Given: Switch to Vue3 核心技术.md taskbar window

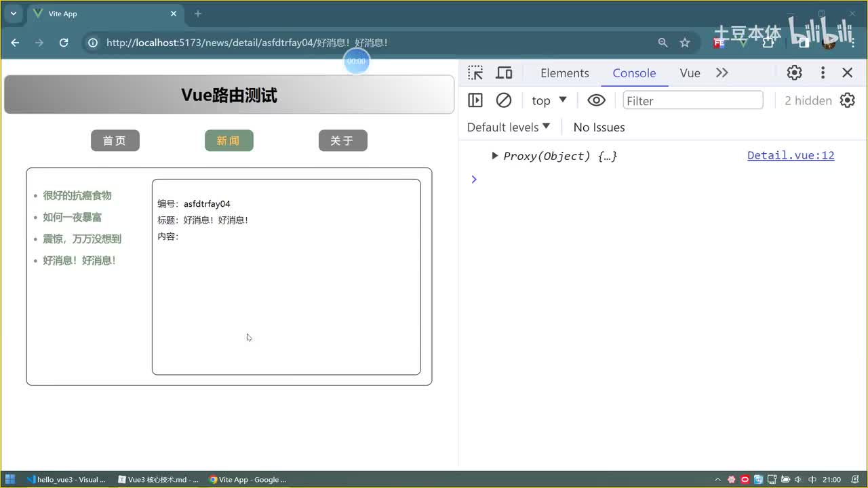Looking at the screenshot, I should click(158, 479).
